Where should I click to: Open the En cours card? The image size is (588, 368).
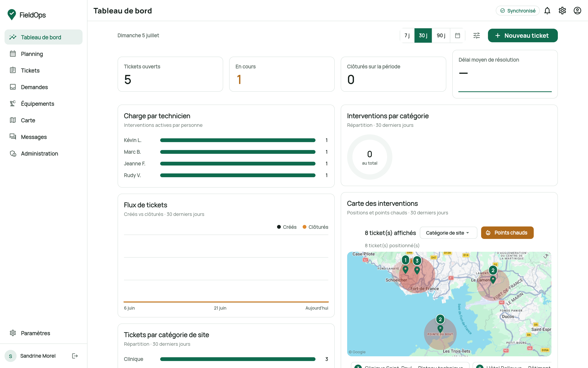tap(282, 74)
